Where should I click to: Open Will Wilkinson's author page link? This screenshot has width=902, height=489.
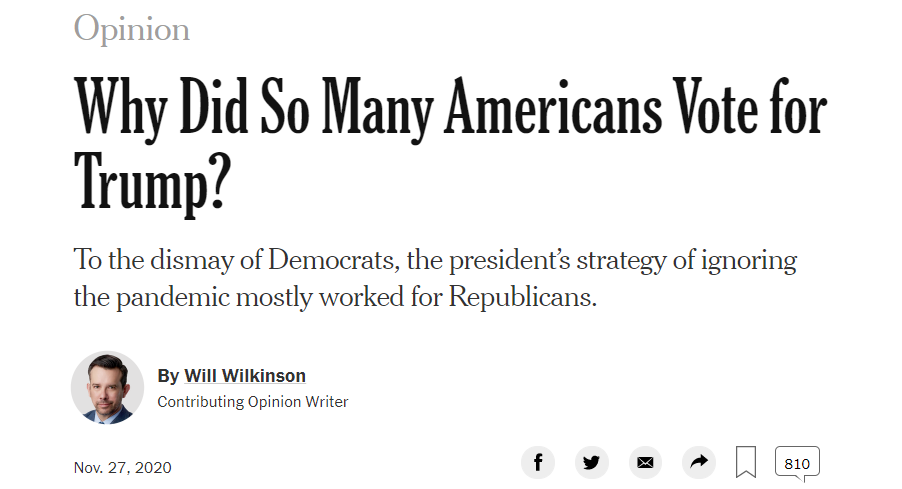(x=244, y=376)
